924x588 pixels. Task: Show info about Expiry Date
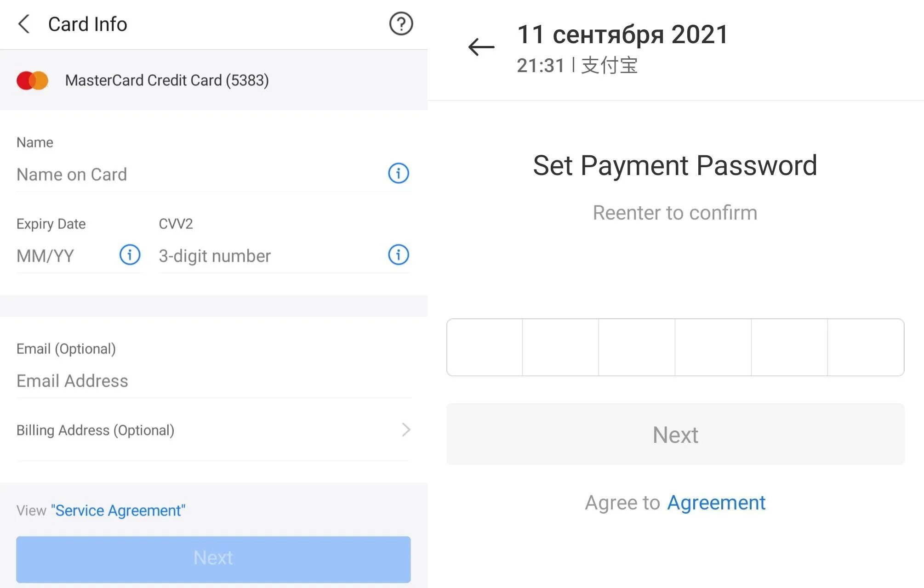[130, 254]
